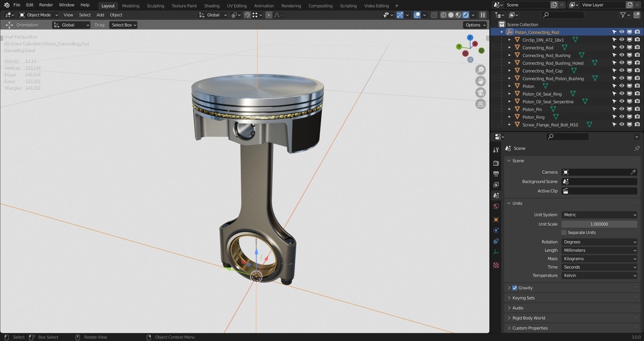This screenshot has height=341, width=644.
Task: Open the Drag Select Box dropdown
Action: tap(123, 25)
